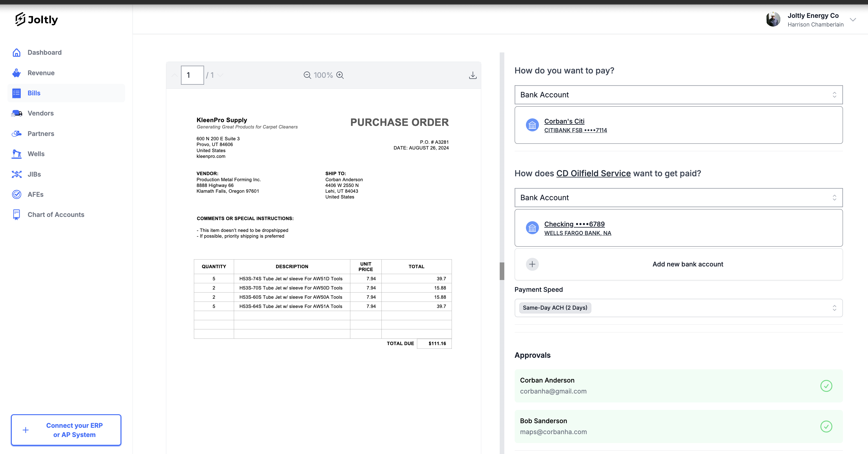This screenshot has width=868, height=454.
Task: Select the Corban's Citi bank account card
Action: [678, 125]
